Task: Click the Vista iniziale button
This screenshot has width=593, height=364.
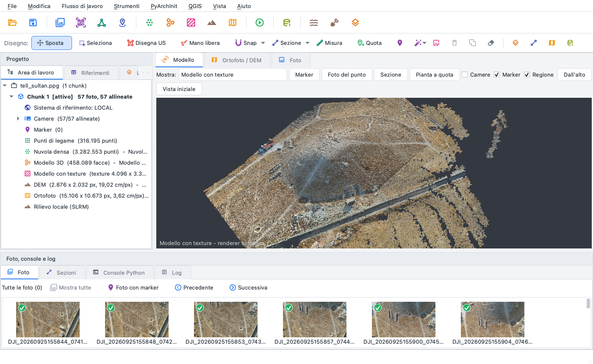Action: point(179,89)
